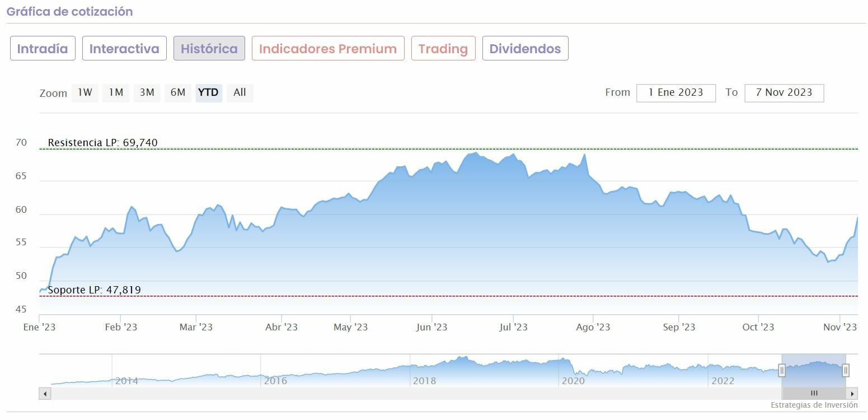Image resolution: width=868 pixels, height=420 pixels.
Task: Click the right range handle in navigator
Action: [x=846, y=370]
